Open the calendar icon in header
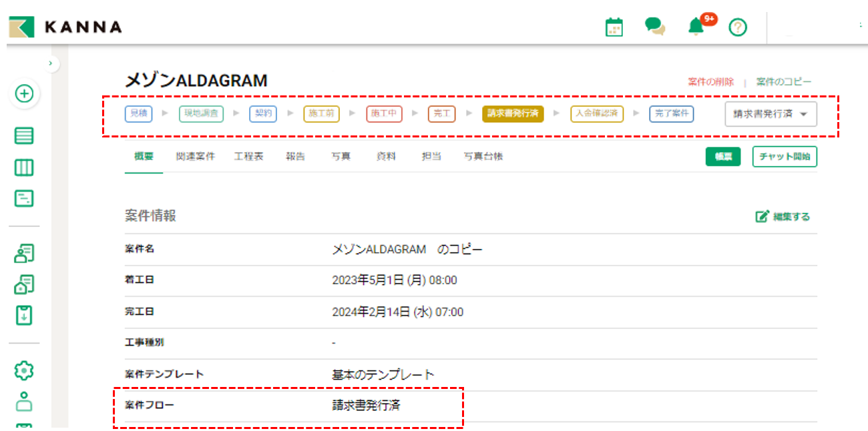 614,27
